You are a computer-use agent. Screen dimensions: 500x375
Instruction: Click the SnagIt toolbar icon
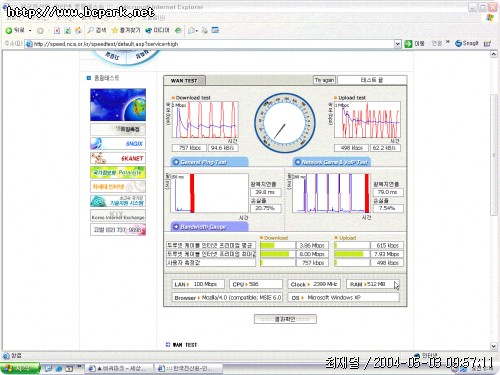[467, 43]
